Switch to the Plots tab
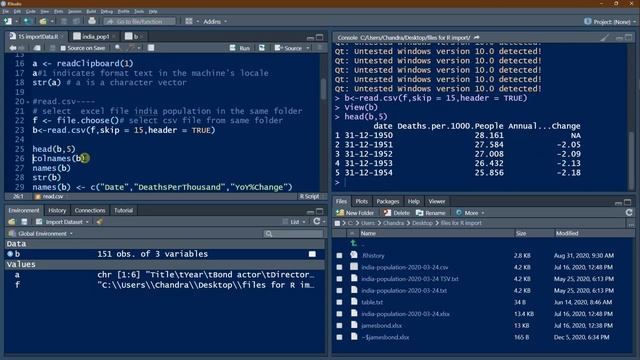The width and height of the screenshot is (640, 360). 361,201
